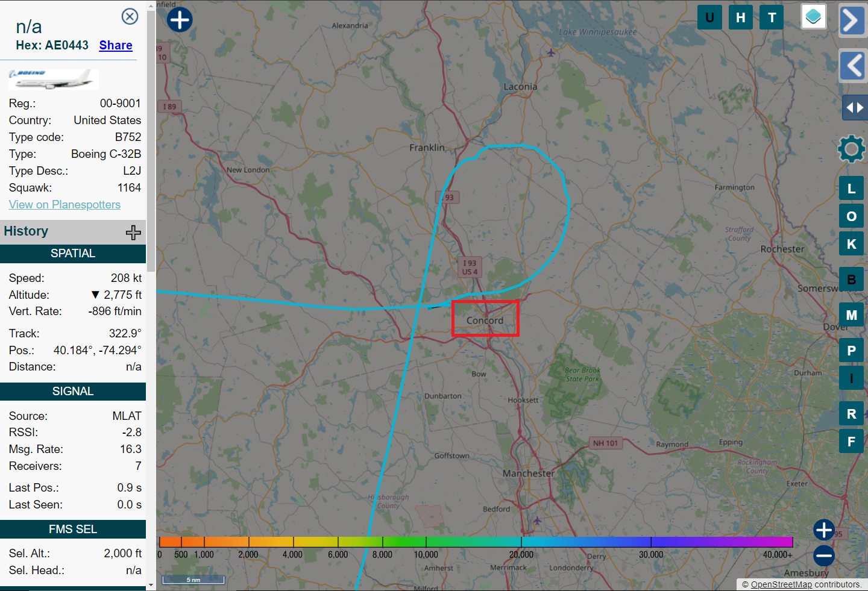
Task: Open the map layers selector icon
Action: pos(813,16)
